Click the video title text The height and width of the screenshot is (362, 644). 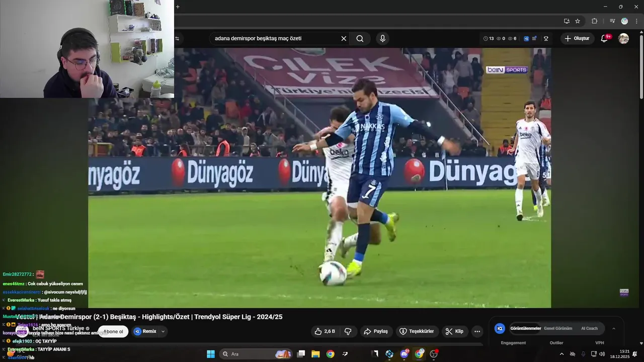[x=149, y=317]
